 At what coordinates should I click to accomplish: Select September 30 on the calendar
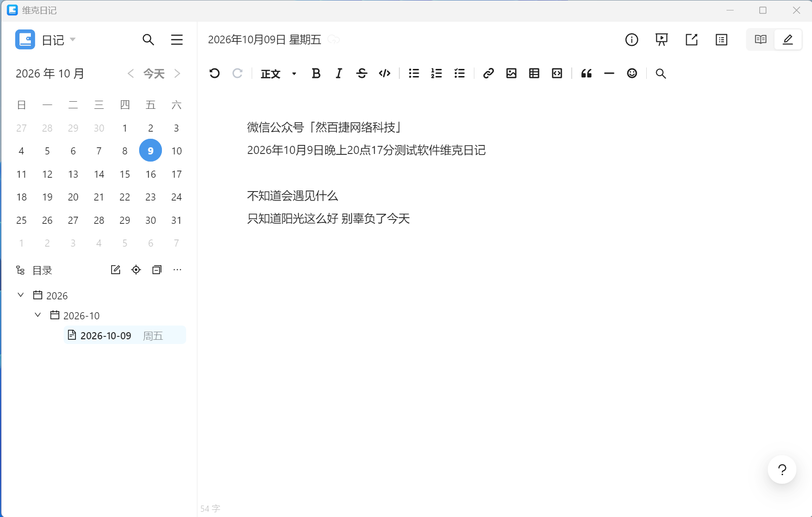click(99, 128)
